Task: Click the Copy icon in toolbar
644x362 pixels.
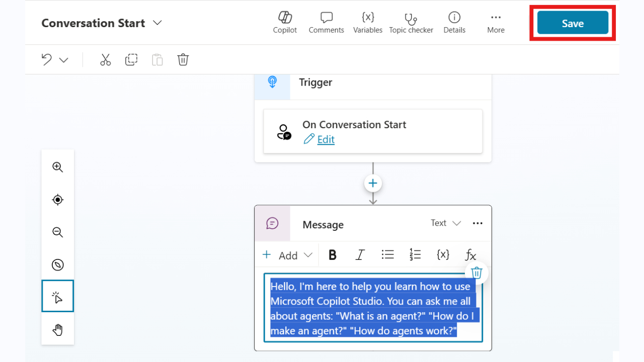Action: [131, 60]
